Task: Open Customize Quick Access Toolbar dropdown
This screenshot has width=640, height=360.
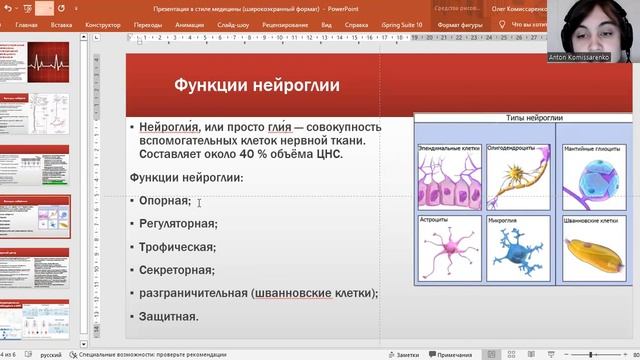Action: [x=76, y=9]
